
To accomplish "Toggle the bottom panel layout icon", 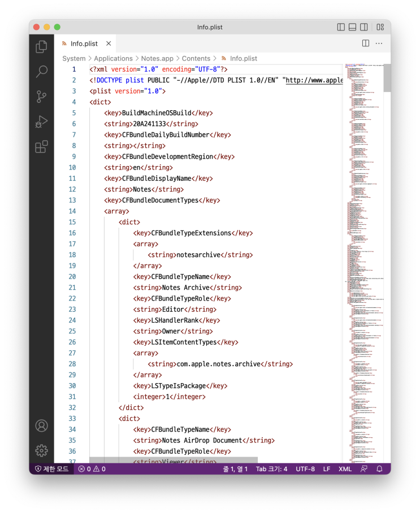I will [352, 27].
